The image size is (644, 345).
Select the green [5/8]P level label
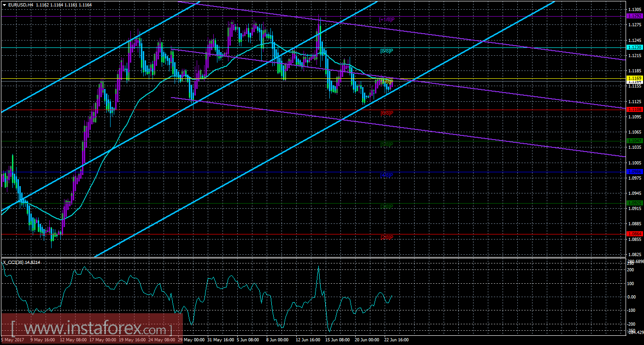(386, 144)
